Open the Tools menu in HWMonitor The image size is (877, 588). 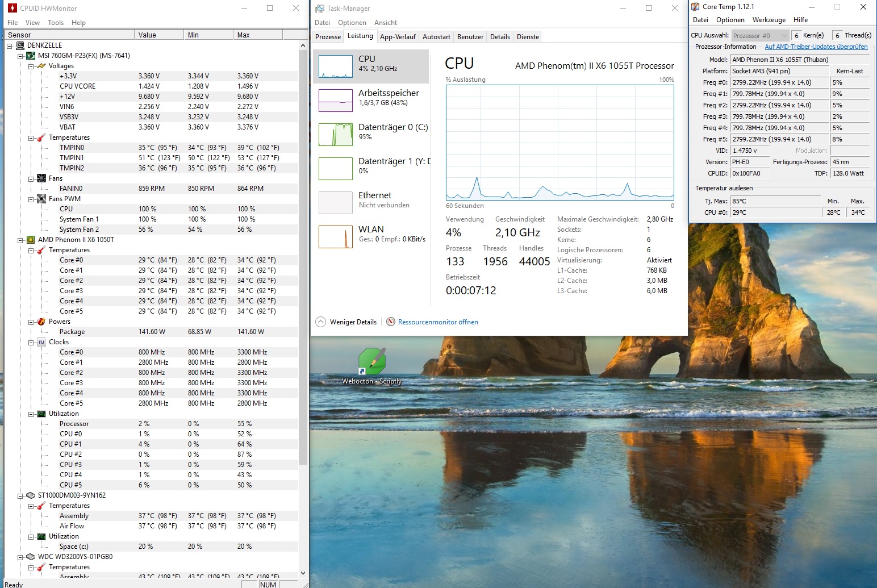coord(56,23)
